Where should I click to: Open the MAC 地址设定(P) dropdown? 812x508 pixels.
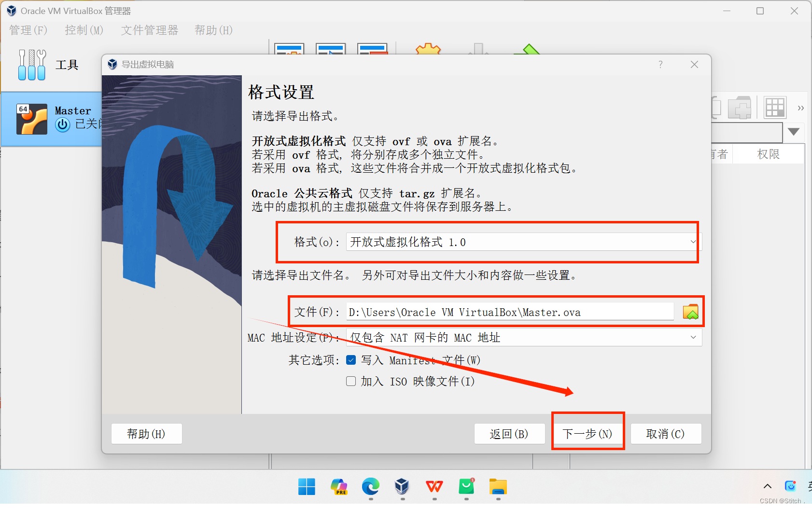[524, 337]
